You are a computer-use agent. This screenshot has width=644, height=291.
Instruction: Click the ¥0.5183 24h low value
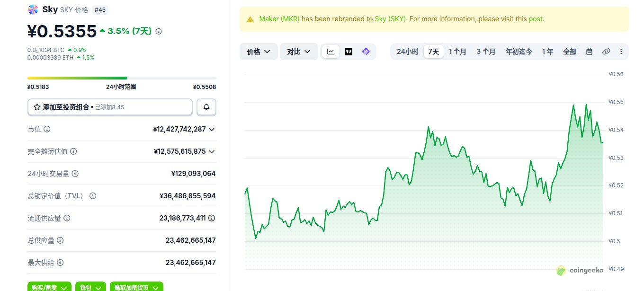pos(38,87)
